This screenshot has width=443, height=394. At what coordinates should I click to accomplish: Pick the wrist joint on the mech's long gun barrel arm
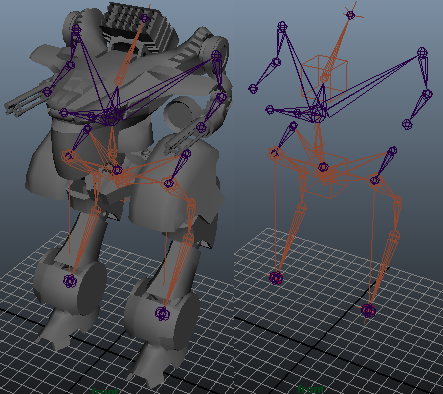tap(47, 91)
